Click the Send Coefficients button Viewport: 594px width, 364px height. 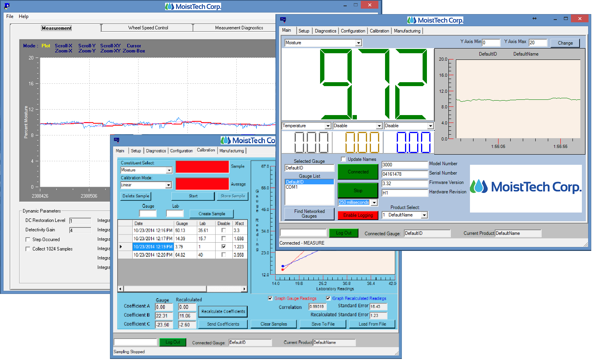[x=223, y=324]
